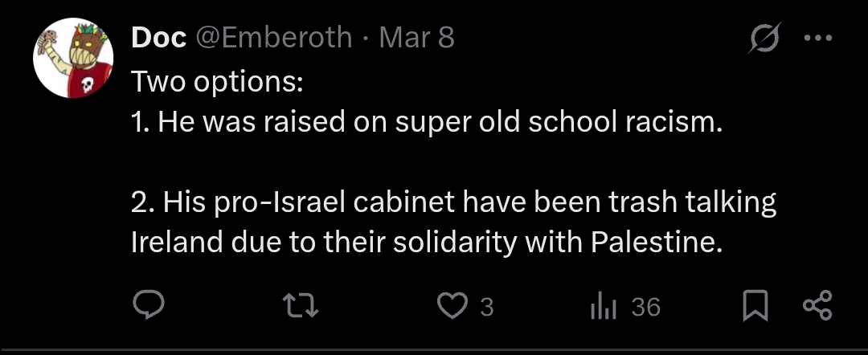Click the skull emblem on the avatar
Screen dimensions: 868x355
(x=86, y=86)
